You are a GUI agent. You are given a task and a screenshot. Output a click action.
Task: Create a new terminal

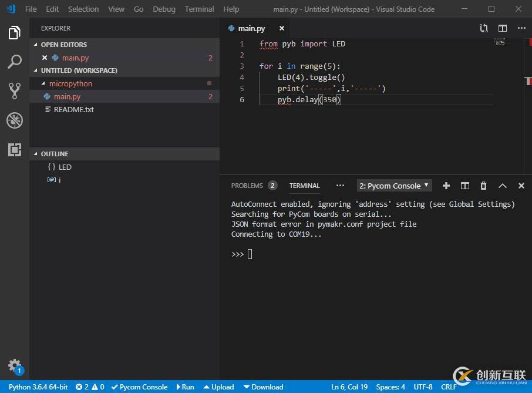(446, 186)
